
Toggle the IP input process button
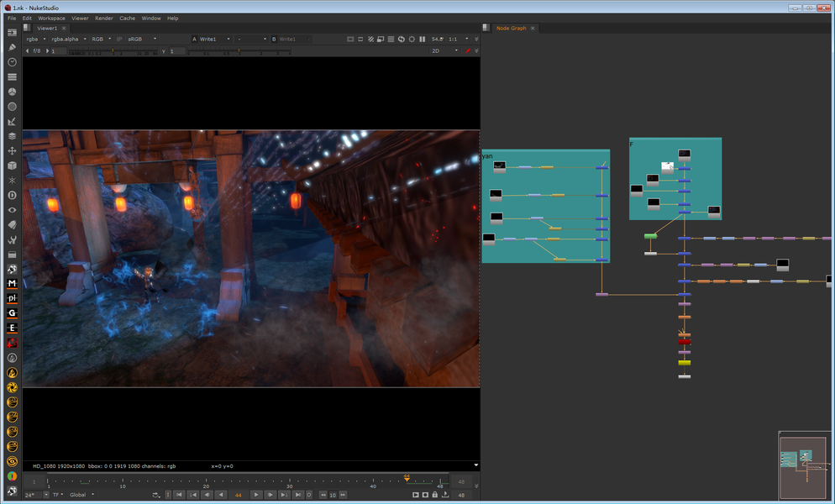coord(119,39)
